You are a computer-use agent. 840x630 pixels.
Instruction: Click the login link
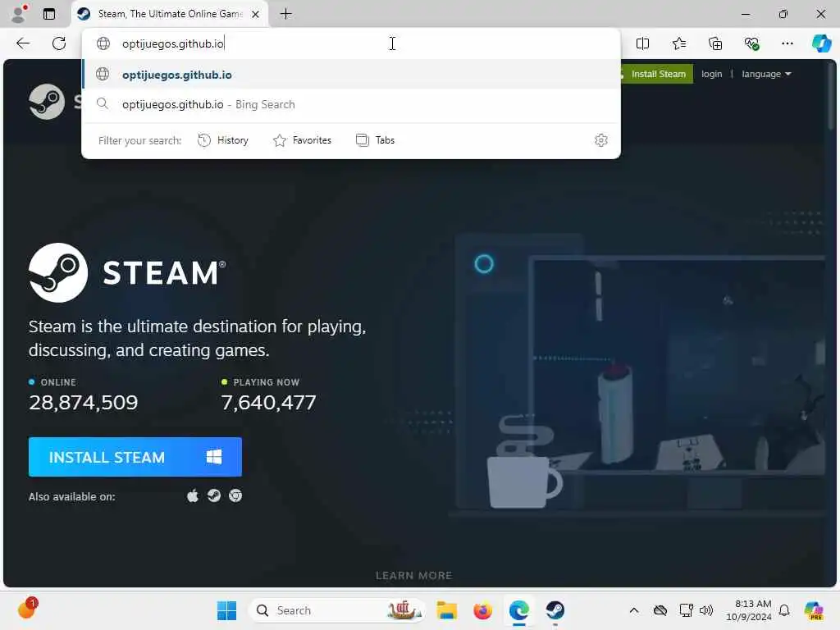tap(711, 74)
